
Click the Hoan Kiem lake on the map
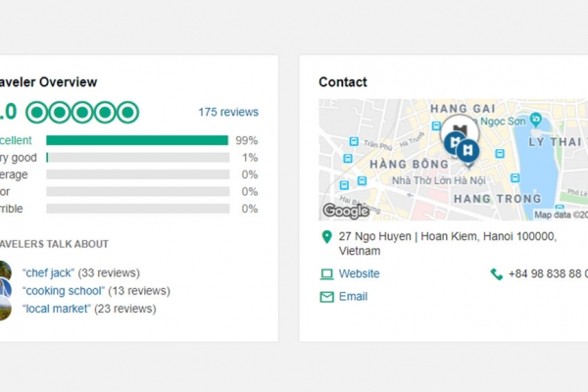(537, 176)
